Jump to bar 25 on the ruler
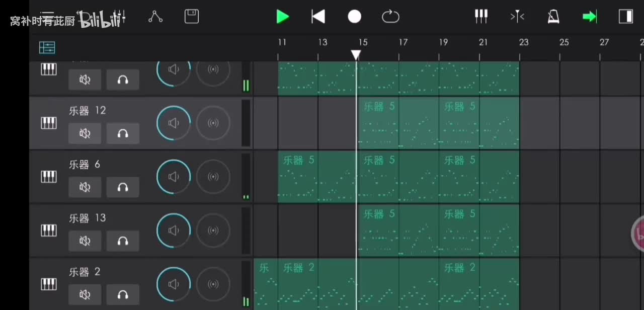The width and height of the screenshot is (644, 310). (x=564, y=42)
